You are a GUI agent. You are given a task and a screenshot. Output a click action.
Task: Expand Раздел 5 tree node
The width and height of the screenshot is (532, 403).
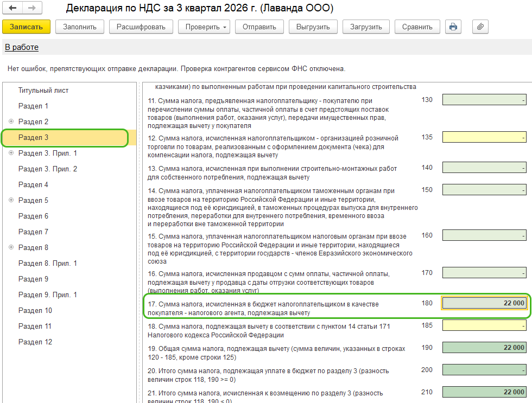point(11,200)
